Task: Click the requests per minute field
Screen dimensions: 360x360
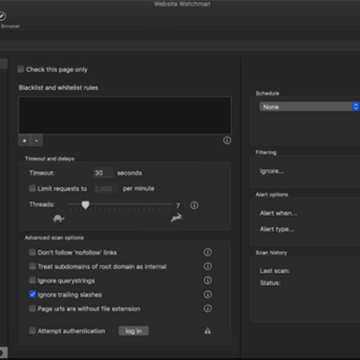Action: pyautogui.click(x=105, y=189)
